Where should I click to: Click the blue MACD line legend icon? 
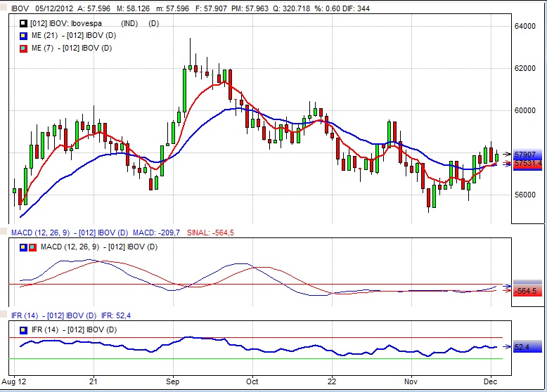tap(24, 247)
